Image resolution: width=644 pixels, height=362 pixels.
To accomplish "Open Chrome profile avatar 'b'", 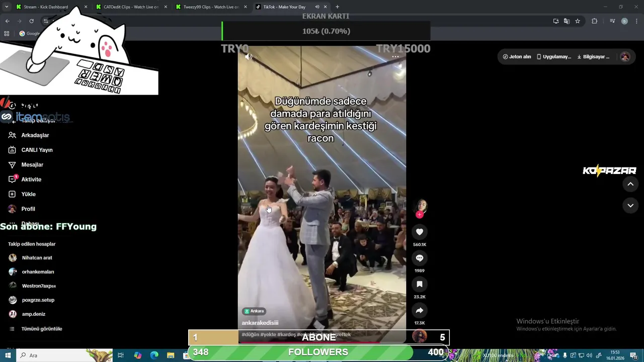I will (x=624, y=21).
